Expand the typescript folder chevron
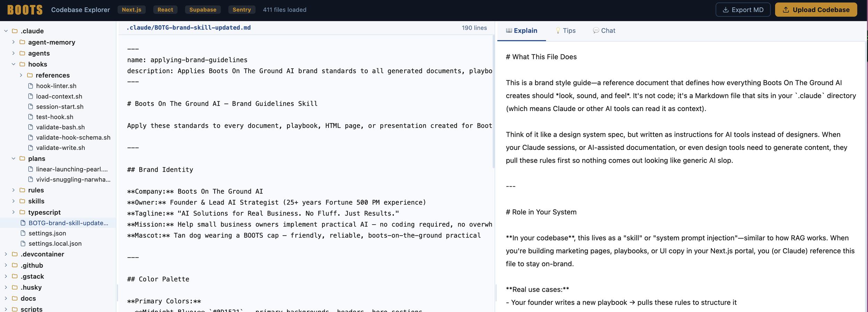868x312 pixels. (x=14, y=212)
